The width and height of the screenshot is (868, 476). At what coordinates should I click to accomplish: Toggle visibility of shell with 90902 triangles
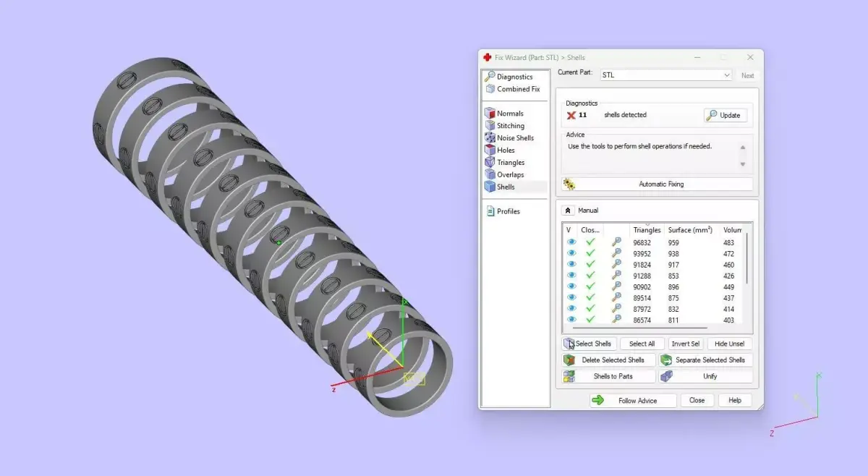tap(571, 286)
